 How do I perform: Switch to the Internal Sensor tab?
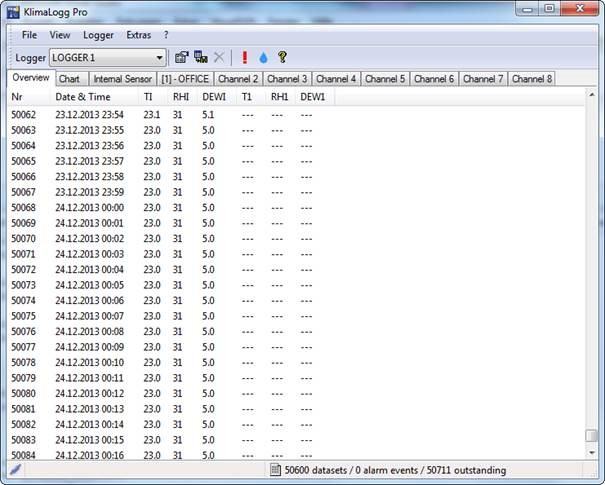(122, 78)
